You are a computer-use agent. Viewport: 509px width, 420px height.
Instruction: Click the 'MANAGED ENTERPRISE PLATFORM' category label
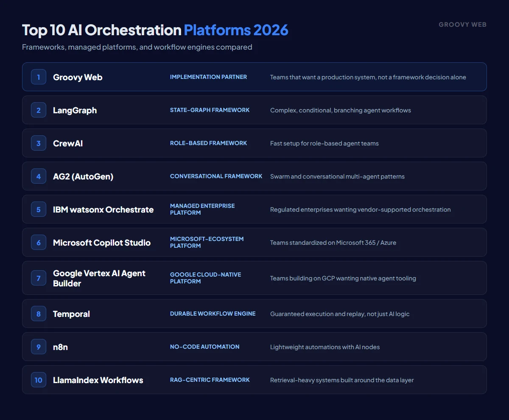(x=202, y=209)
